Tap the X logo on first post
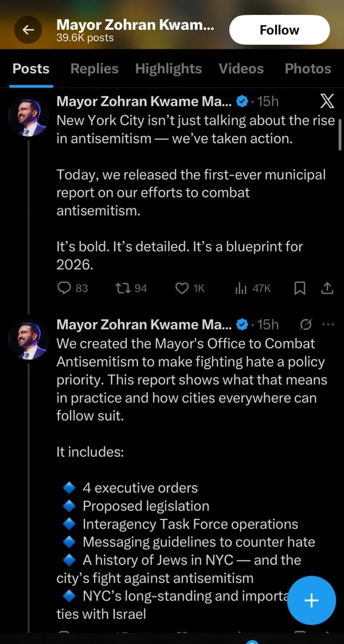The height and width of the screenshot is (644, 344). 326,102
